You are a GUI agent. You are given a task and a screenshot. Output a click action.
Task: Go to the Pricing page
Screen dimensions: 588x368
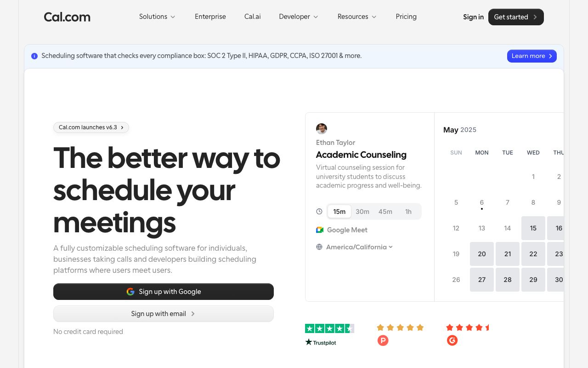click(406, 17)
